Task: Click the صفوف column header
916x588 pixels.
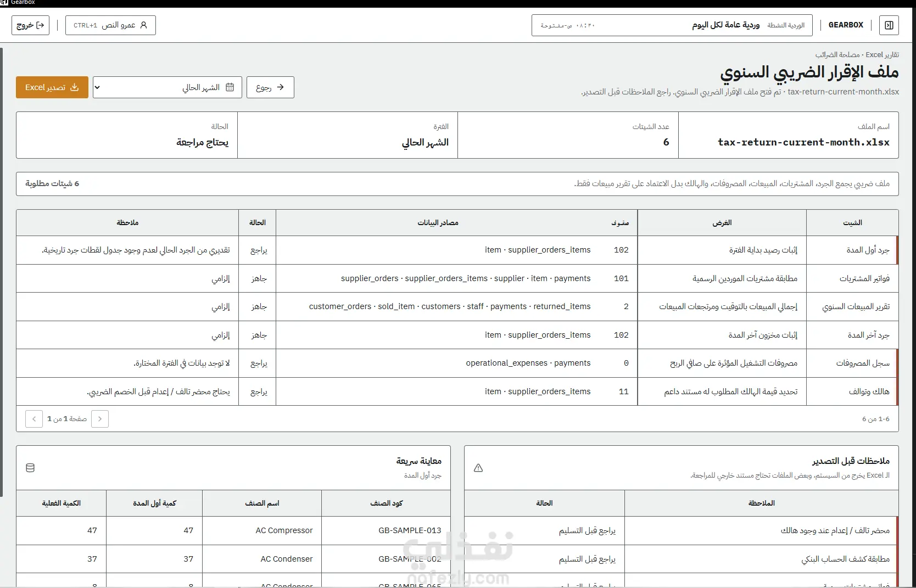Action: tap(621, 223)
